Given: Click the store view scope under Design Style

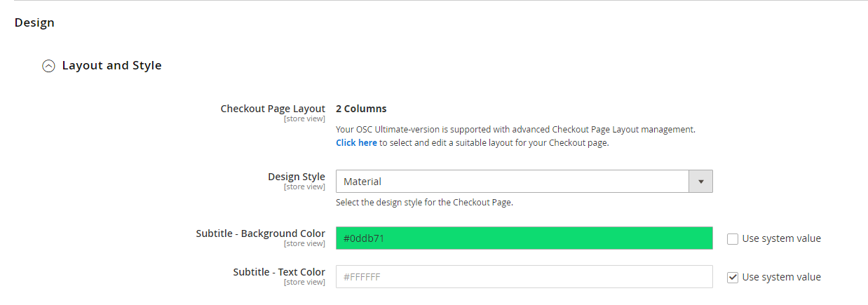Looking at the screenshot, I should point(304,187).
